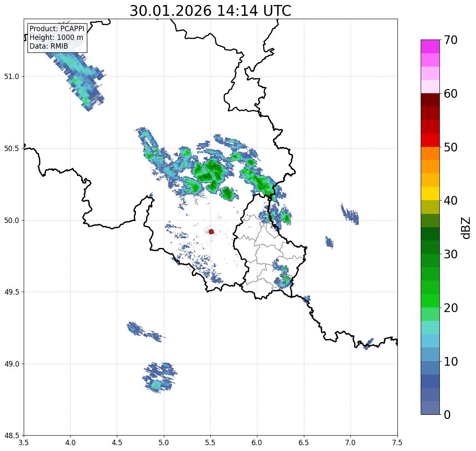Click the latitude axis label 51.0
Screen dimensions: 476x451
point(12,77)
